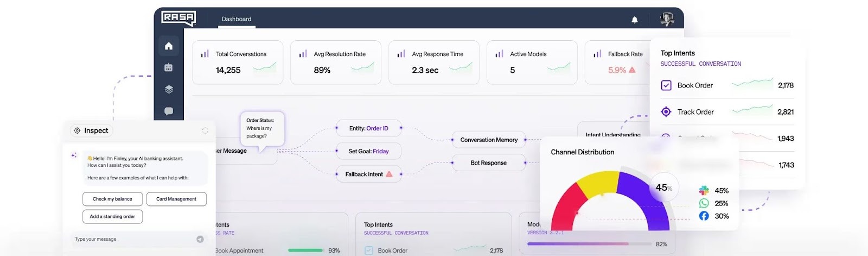Click the Total Conversations bar chart icon
The width and height of the screenshot is (868, 256).
point(205,54)
